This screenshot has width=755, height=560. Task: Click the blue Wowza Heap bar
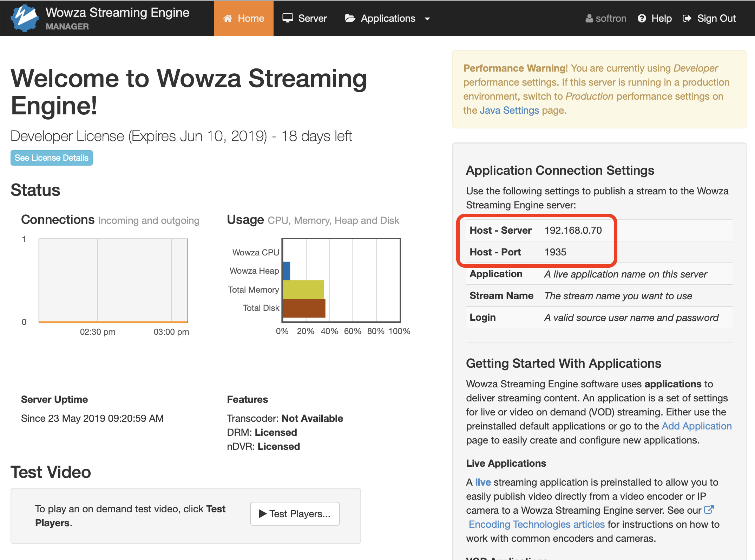pyautogui.click(x=287, y=271)
